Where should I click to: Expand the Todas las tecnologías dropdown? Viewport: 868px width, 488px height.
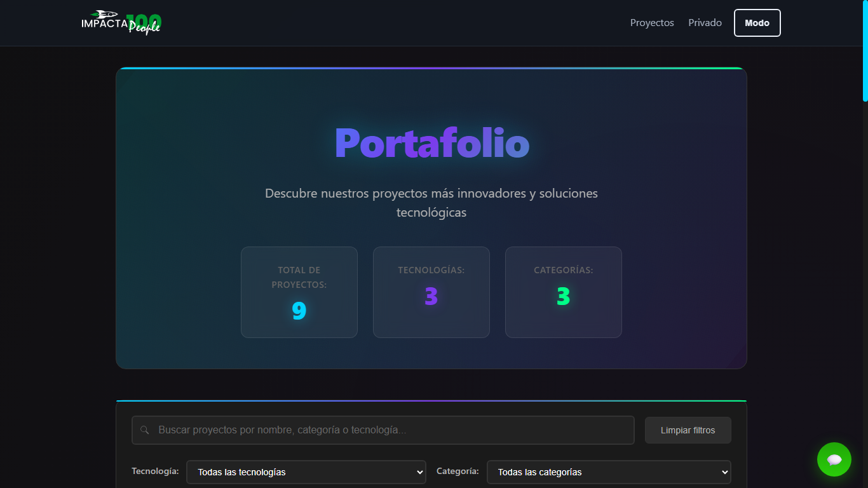[x=306, y=472]
